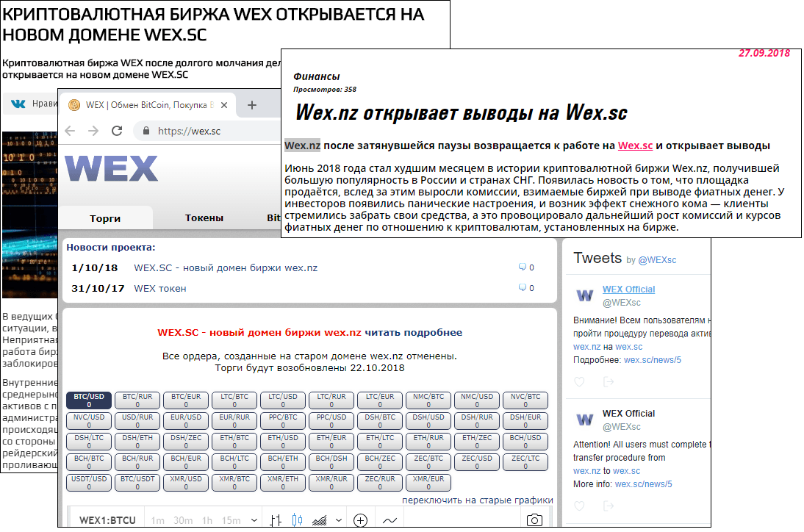Click the highlighted Wex.nz article text
Screen dimensions: 804x532
click(x=303, y=145)
